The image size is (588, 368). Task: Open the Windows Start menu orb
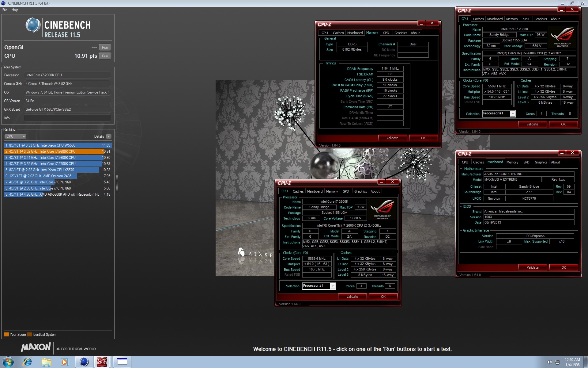click(8, 362)
